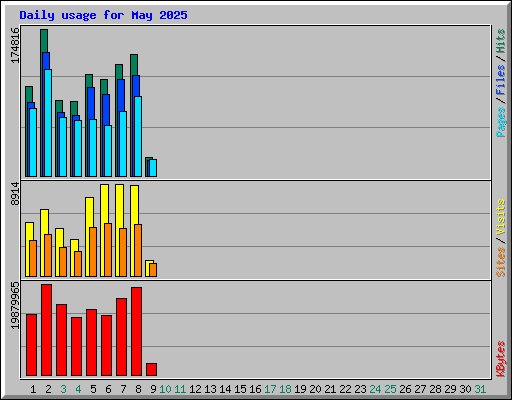Image resolution: width=512 pixels, height=400 pixels.
Task: Click the "Daily usage for May 2025" title
Action: (x=103, y=15)
